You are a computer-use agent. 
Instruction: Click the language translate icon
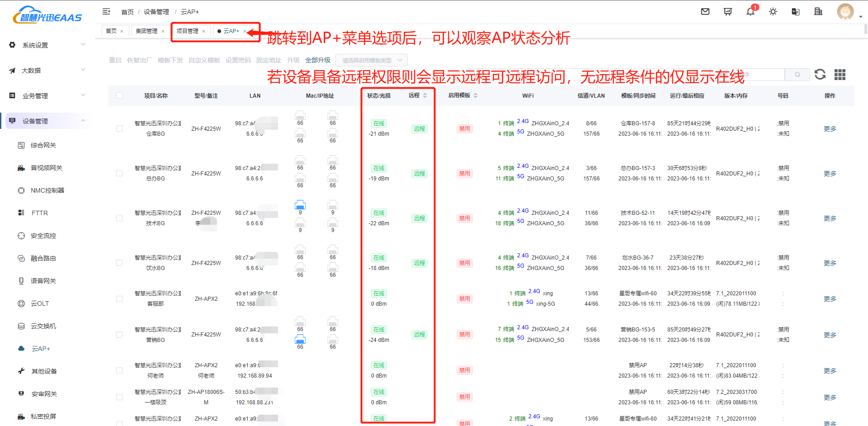click(x=796, y=12)
